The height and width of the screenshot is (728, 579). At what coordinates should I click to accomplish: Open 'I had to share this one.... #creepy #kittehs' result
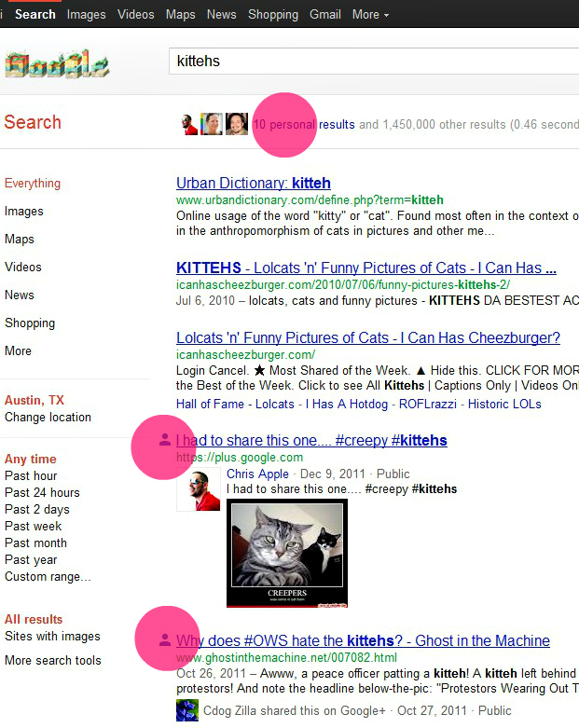(311, 440)
